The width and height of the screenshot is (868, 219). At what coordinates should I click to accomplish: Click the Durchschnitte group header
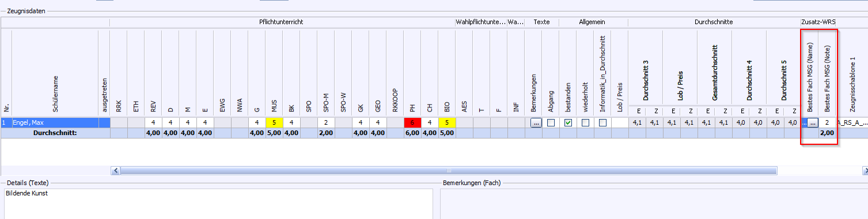[x=714, y=22]
